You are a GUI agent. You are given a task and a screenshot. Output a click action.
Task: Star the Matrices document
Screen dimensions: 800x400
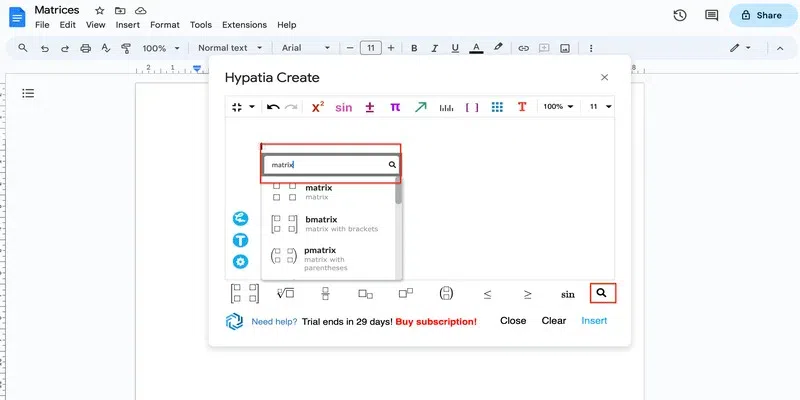(99, 11)
